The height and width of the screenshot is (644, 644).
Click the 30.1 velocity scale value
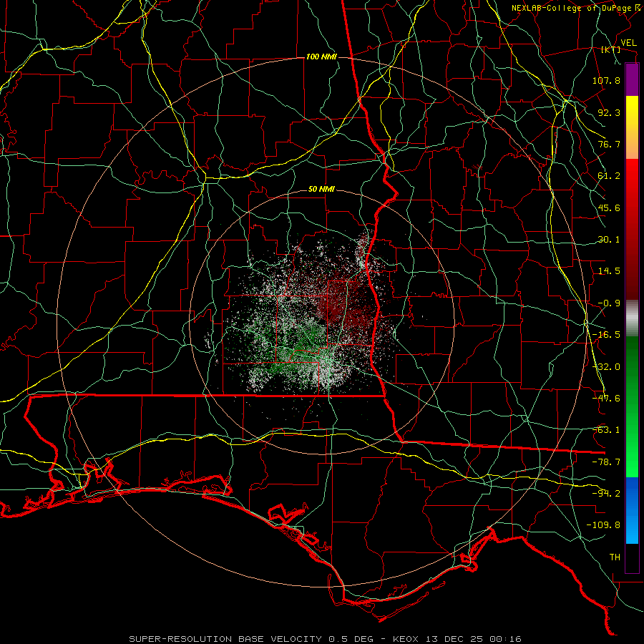click(x=609, y=240)
